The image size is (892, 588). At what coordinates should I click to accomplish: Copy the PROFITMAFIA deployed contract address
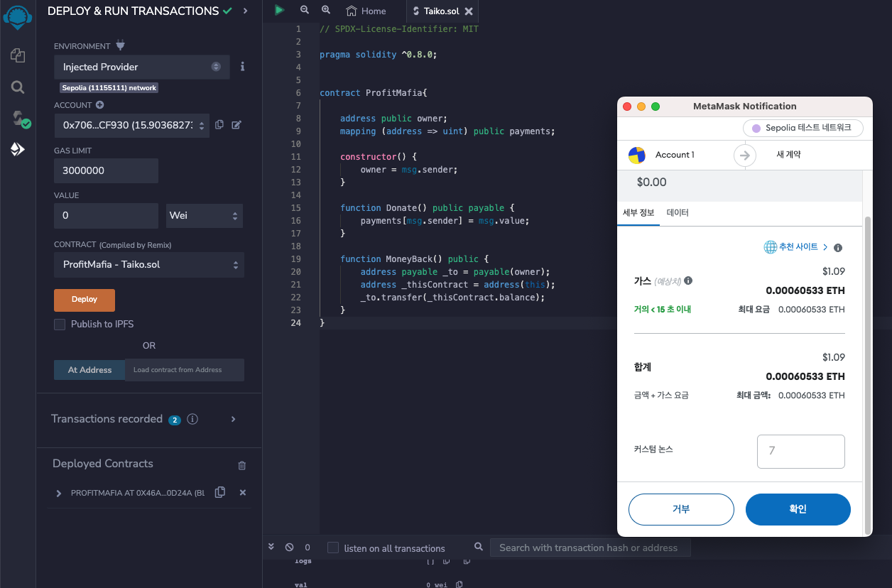point(220,492)
